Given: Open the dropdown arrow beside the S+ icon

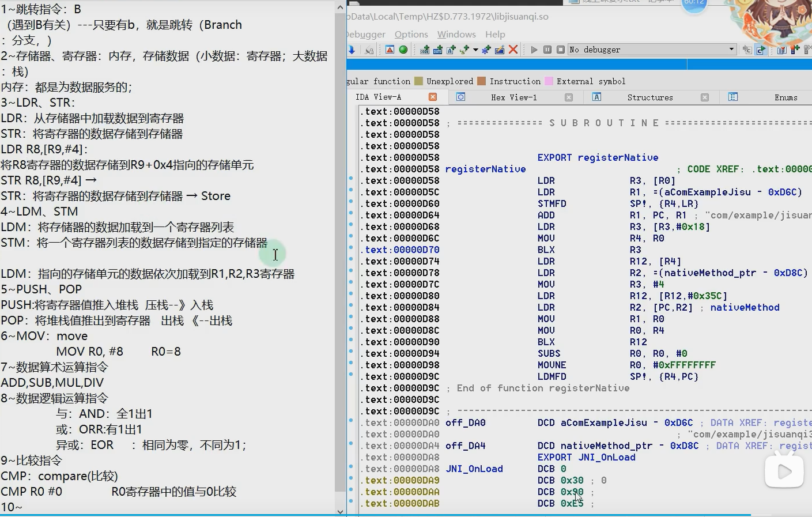Looking at the screenshot, I should point(475,50).
